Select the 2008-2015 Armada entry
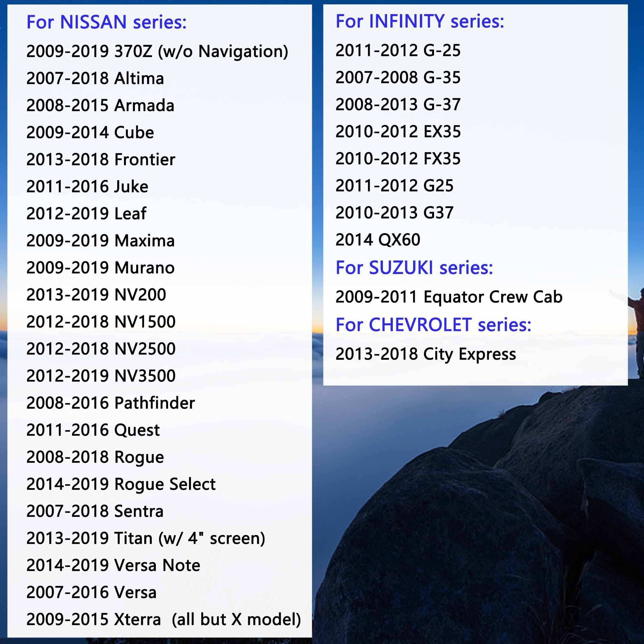This screenshot has width=644, height=644. coord(100,106)
